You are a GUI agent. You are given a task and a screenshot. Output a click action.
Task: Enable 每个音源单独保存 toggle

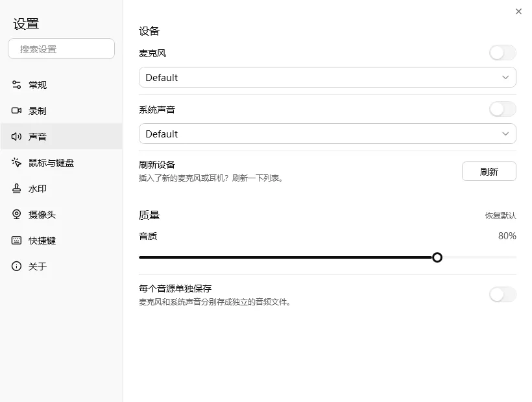coord(503,294)
